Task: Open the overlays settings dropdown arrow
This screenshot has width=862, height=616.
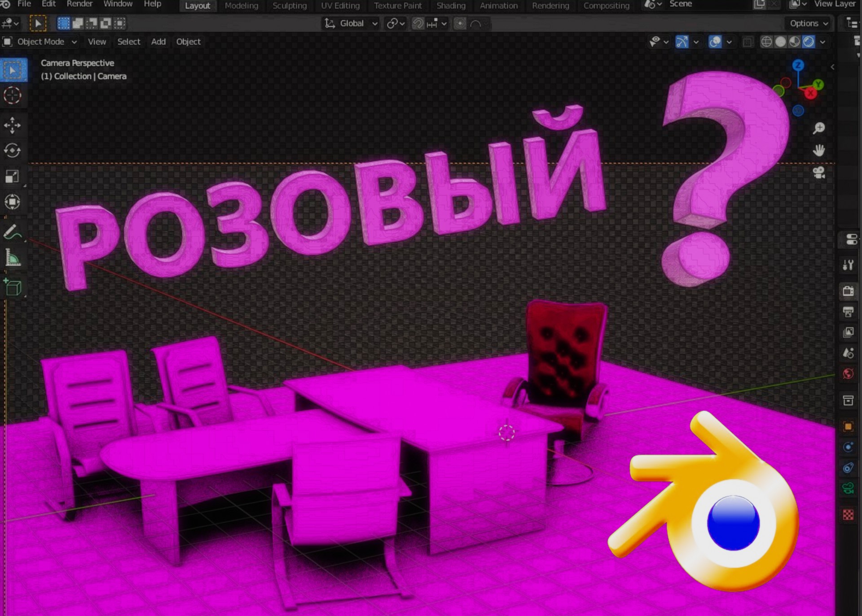Action: 729,42
